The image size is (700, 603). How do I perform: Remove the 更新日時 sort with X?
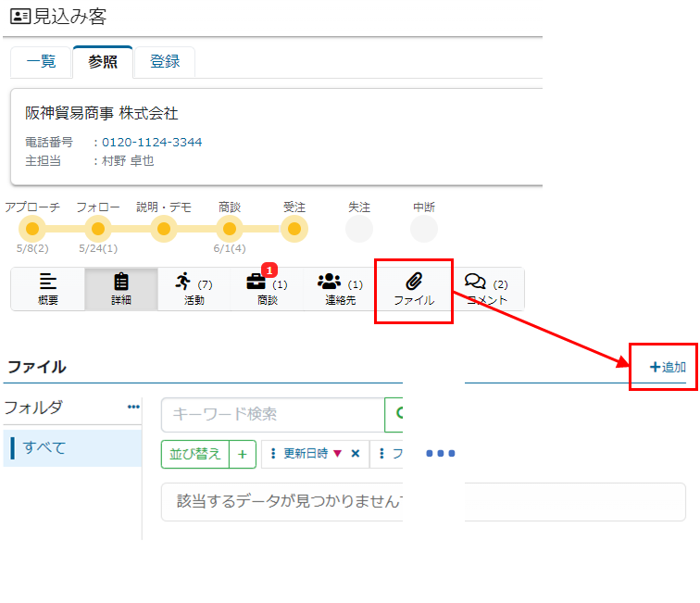pos(355,454)
